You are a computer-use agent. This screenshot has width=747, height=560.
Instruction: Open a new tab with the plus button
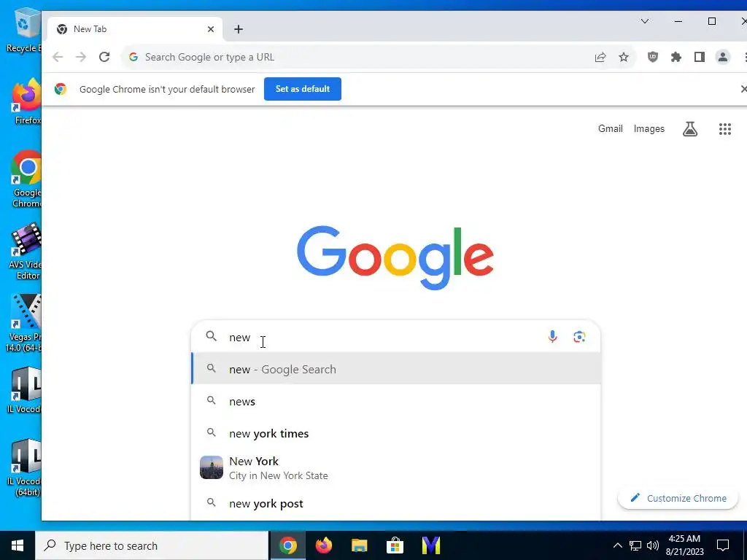[x=239, y=29]
